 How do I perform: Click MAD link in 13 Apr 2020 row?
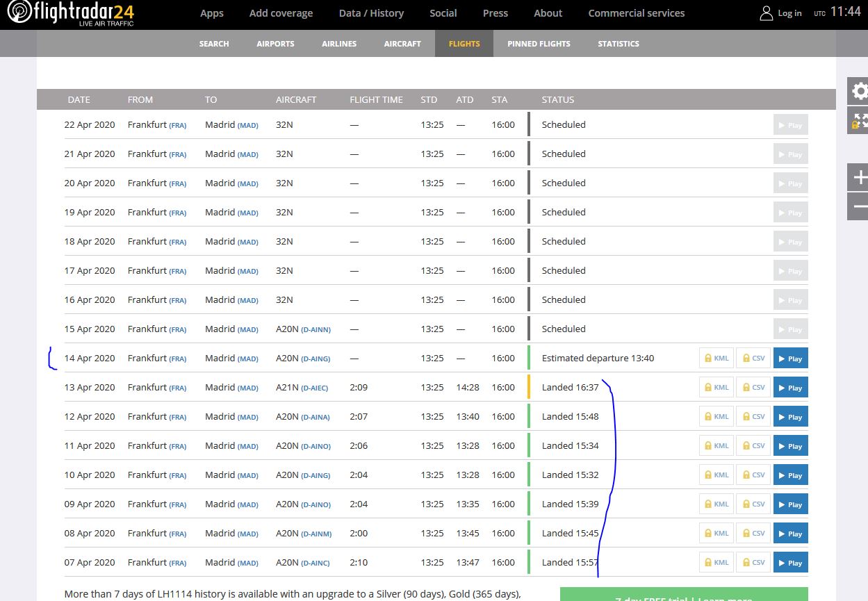[x=248, y=388]
